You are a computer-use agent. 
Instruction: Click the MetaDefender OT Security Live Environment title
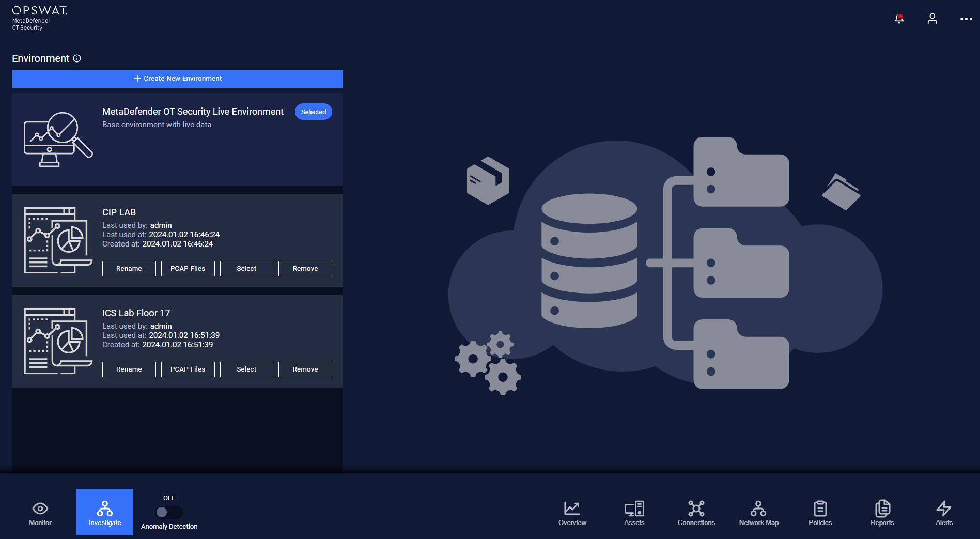(x=193, y=112)
